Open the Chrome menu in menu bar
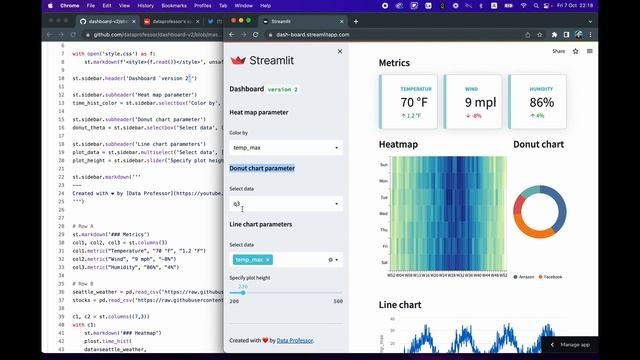This screenshot has width=640, height=360. click(x=69, y=6)
